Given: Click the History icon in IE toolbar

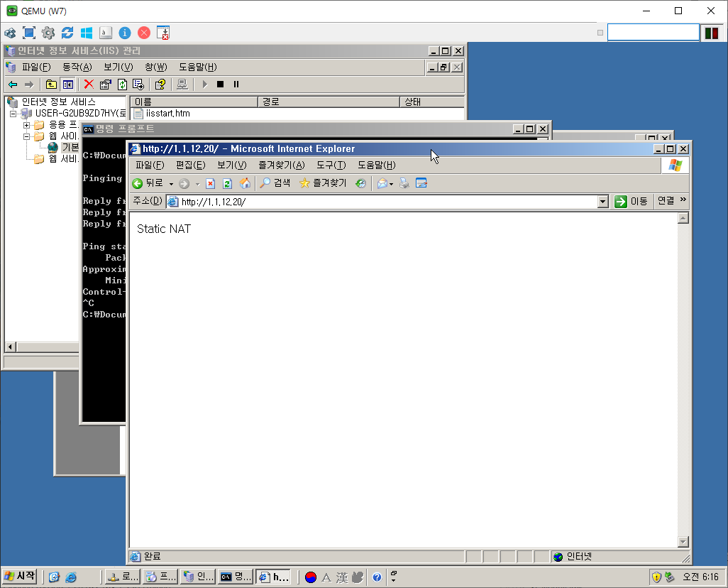Looking at the screenshot, I should click(x=360, y=184).
